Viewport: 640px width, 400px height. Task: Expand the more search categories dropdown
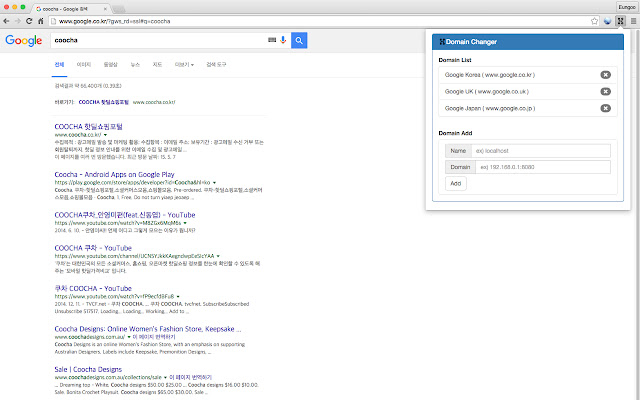pyautogui.click(x=184, y=64)
